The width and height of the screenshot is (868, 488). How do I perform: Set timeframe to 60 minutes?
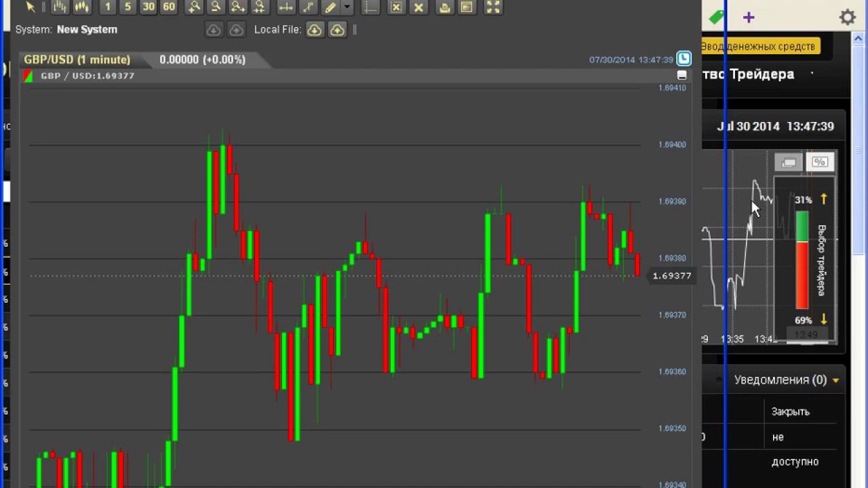click(169, 7)
